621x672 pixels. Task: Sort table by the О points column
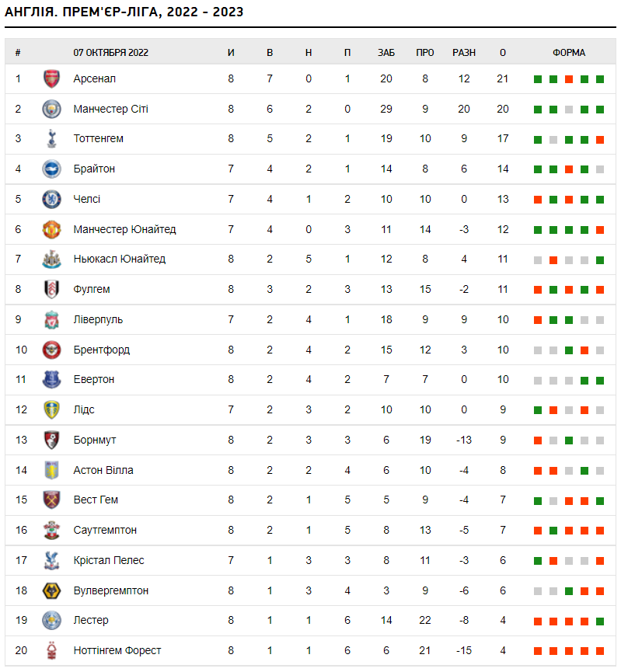[x=503, y=53]
